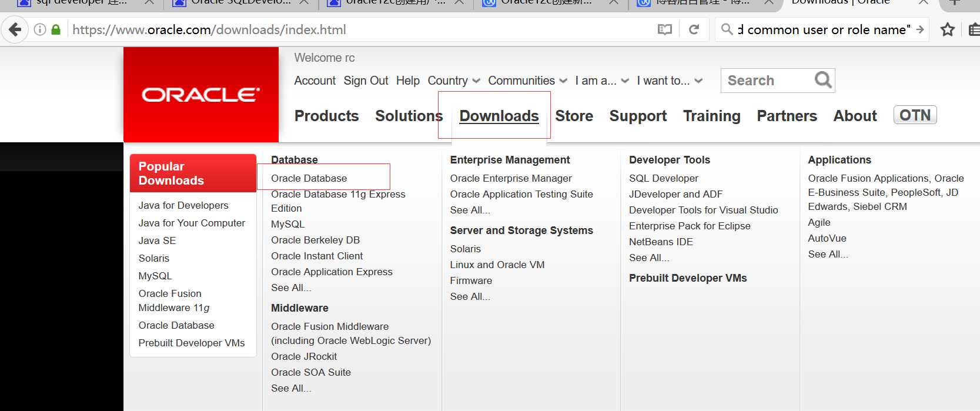Viewport: 980px width, 411px height.
Task: Click the OTN button
Action: [x=915, y=115]
